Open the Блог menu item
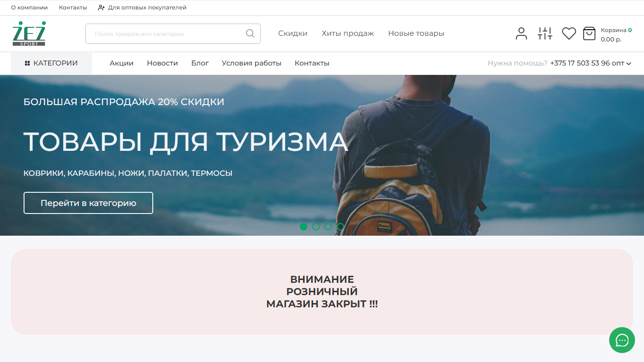 coord(200,63)
